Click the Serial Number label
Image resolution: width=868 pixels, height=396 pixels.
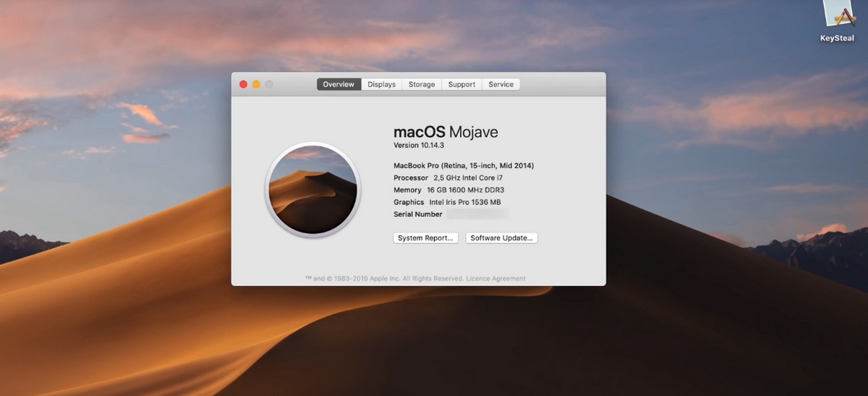418,215
